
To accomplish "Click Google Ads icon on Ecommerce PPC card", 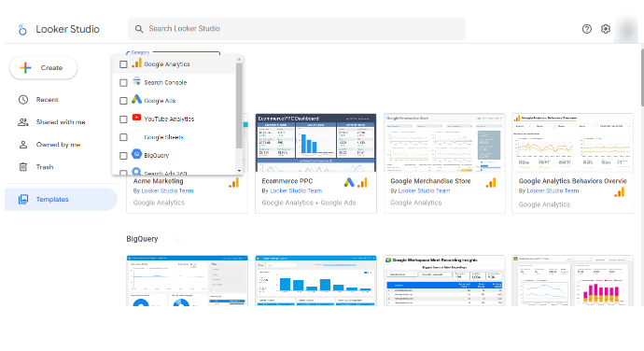I will 349,182.
